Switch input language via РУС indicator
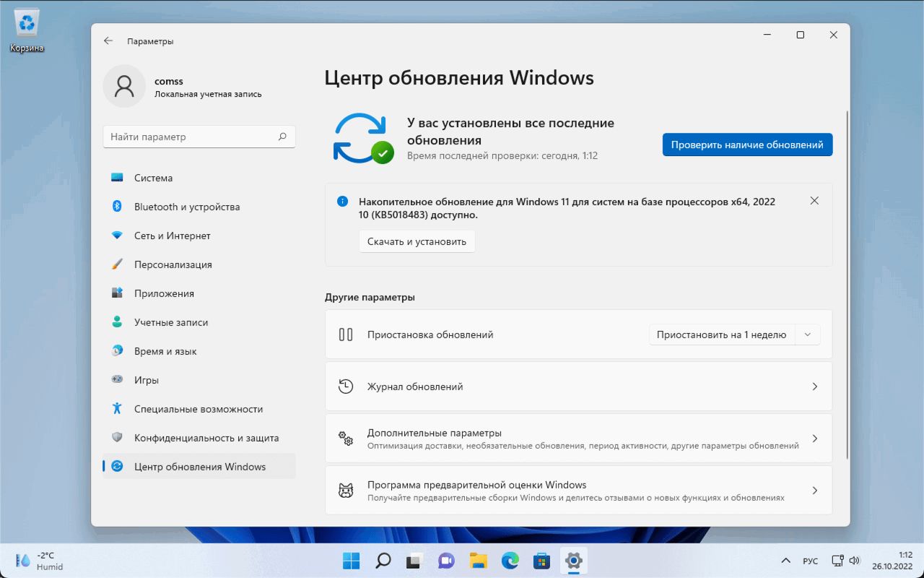Viewport: 924px width, 578px height. point(811,561)
